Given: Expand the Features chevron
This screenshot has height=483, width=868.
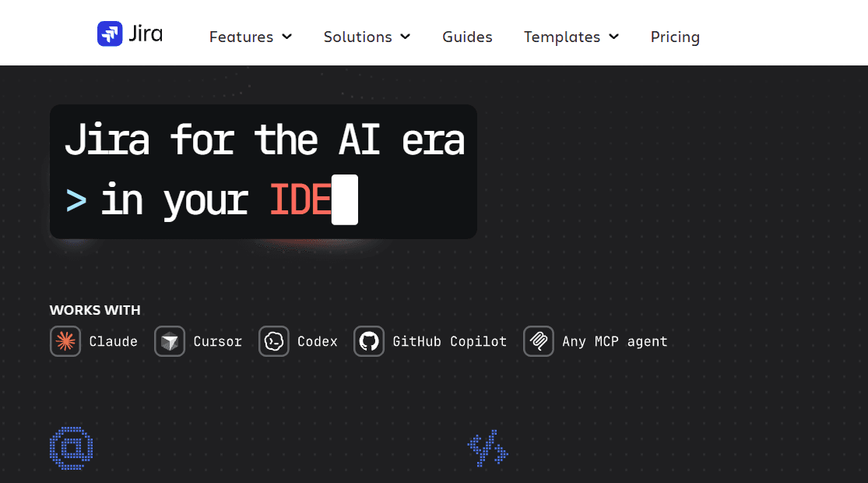Looking at the screenshot, I should click(x=286, y=37).
